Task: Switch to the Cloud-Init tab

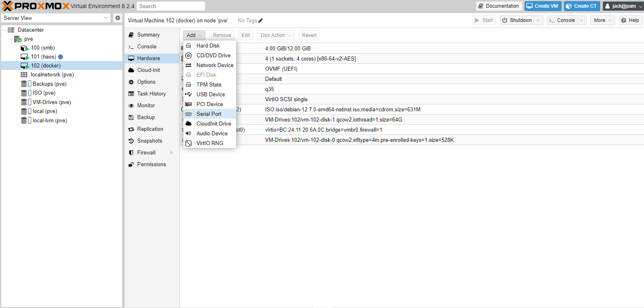Action: pos(148,70)
